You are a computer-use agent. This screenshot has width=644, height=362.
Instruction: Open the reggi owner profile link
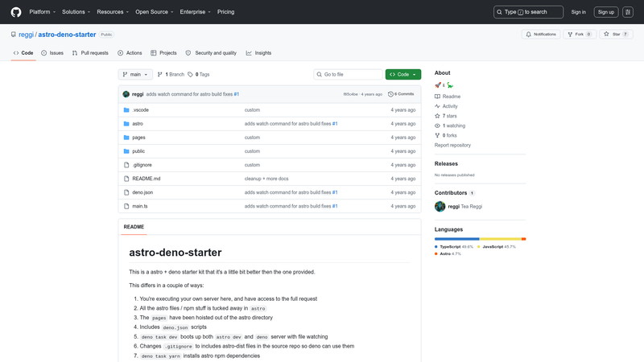[x=26, y=35]
